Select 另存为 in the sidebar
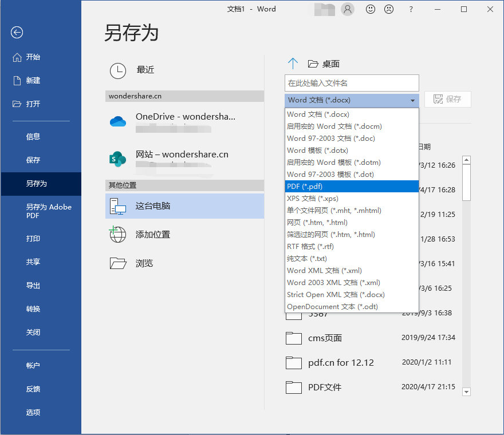The height and width of the screenshot is (435, 504). point(41,184)
